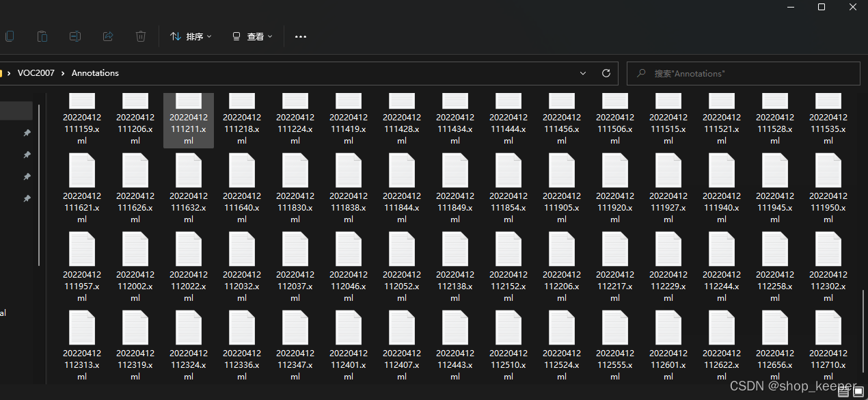Select file icon 20220412112229.xml
The height and width of the screenshot is (400, 868).
tap(668, 249)
